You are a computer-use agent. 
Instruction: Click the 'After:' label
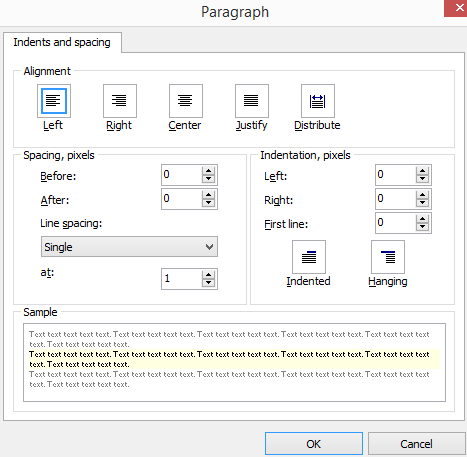[55, 200]
